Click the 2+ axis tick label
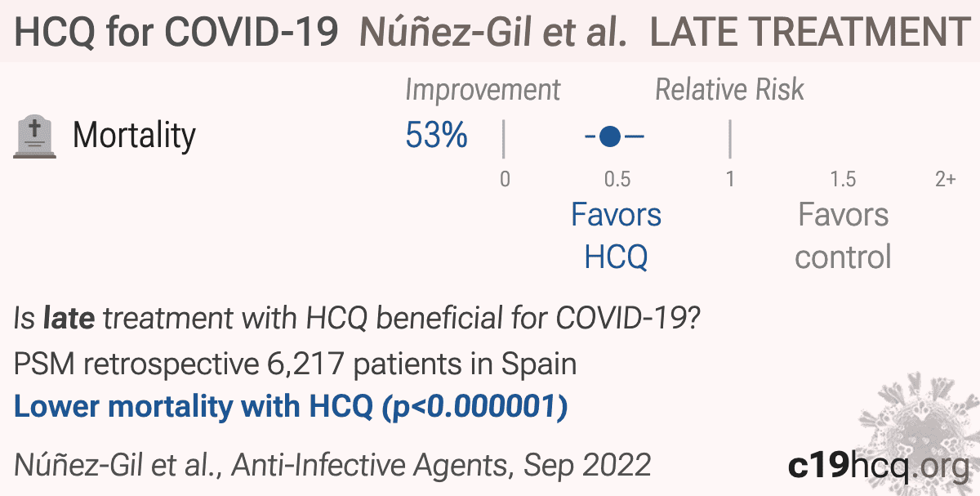 point(945,179)
